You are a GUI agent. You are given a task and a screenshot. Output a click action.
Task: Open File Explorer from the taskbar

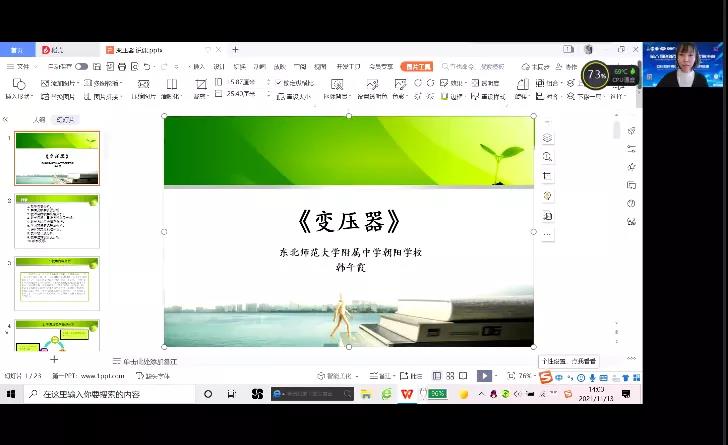(x=366, y=394)
